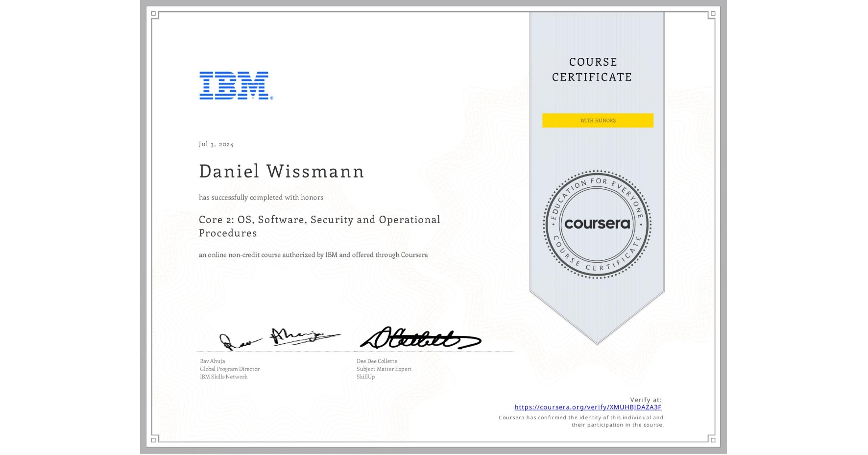Click the Jul 3, 2024 date label
Screen dimensions: 868x455
[x=216, y=144]
